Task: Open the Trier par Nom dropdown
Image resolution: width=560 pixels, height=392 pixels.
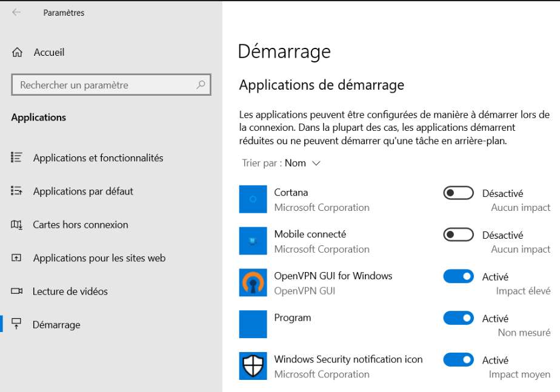Action: pos(281,163)
